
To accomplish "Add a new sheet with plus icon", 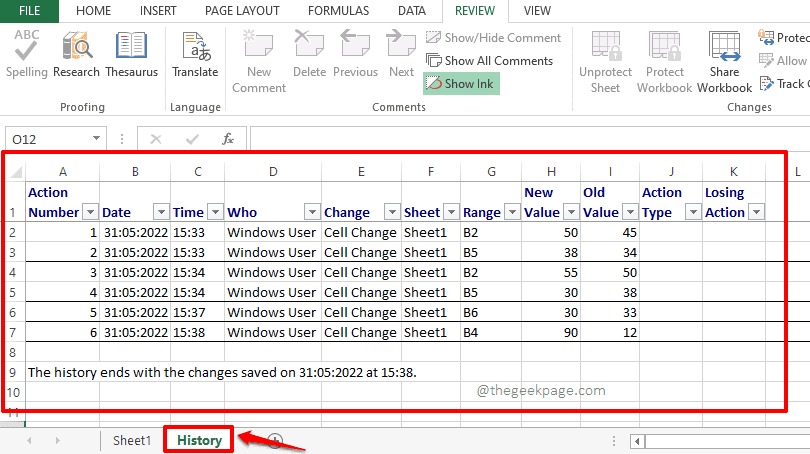I will coord(275,440).
